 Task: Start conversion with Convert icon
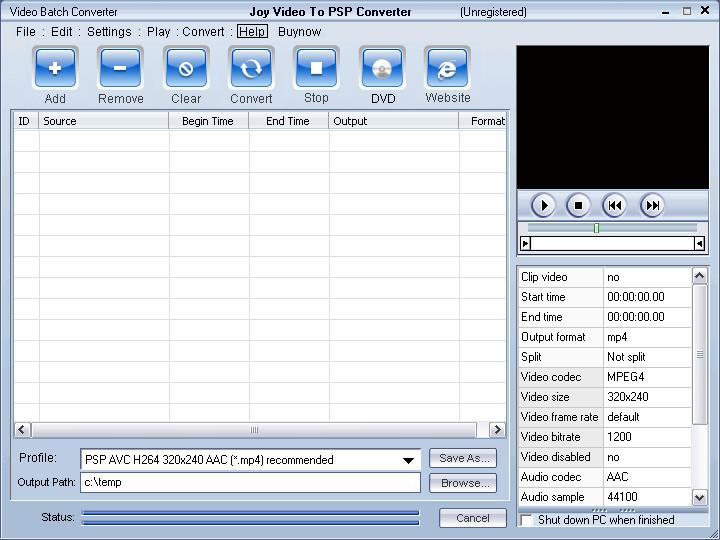(x=251, y=69)
